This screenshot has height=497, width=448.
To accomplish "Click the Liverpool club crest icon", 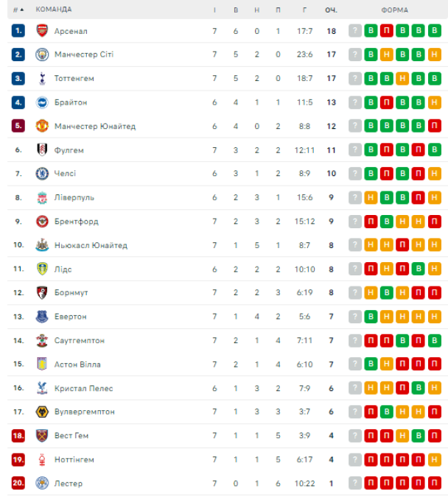I will (41, 197).
